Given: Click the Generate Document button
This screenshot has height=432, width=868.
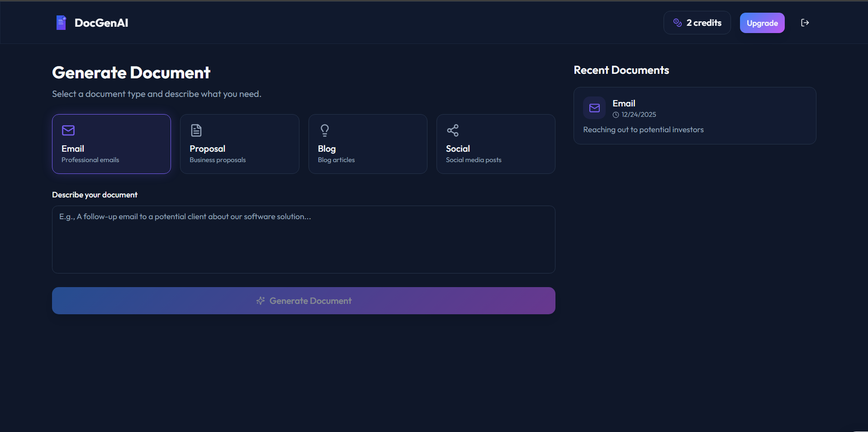Looking at the screenshot, I should point(304,301).
